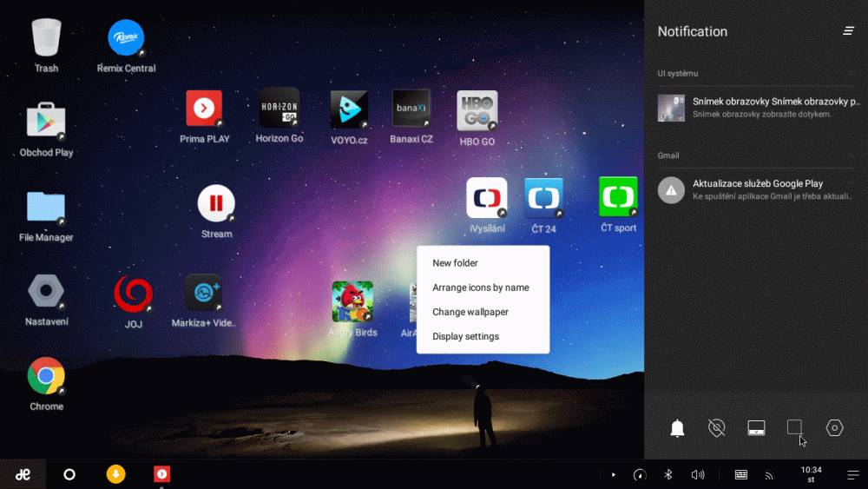The height and width of the screenshot is (489, 868).
Task: Open Obchod Play store icon
Action: [x=46, y=120]
